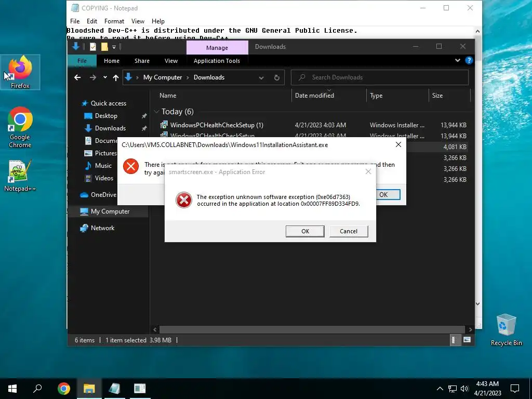
Task: Open the Share ribbon tab
Action: tap(142, 61)
